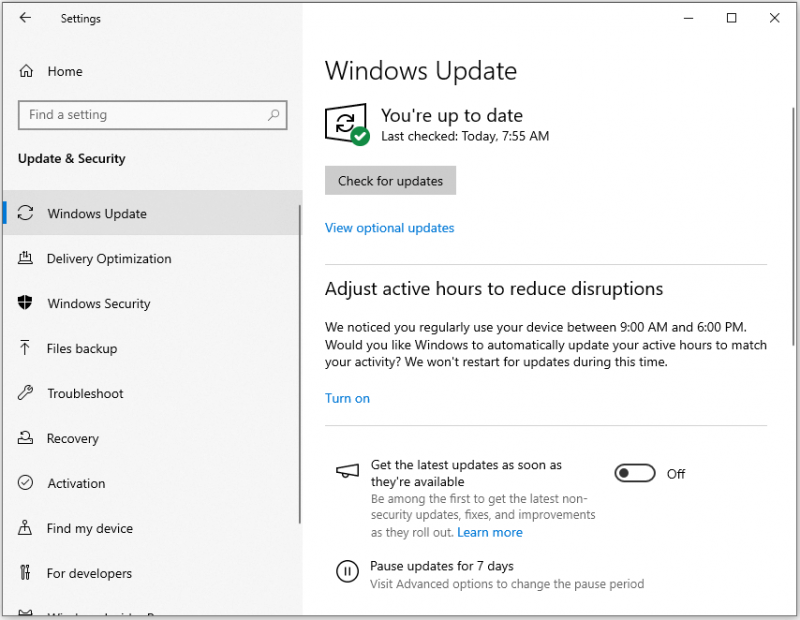Click the Files backup arrow icon
800x620 pixels.
pos(24,348)
